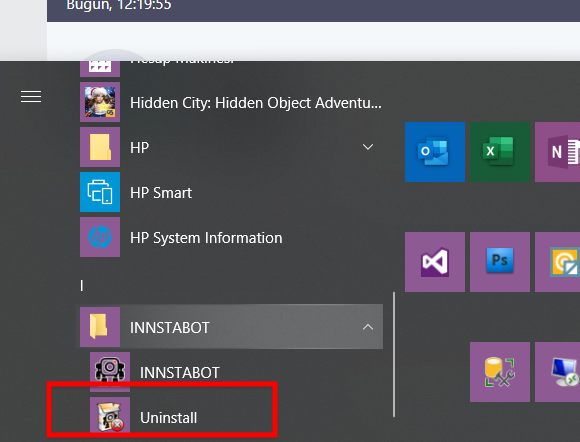Image resolution: width=580 pixels, height=442 pixels.
Task: Launch the Excel tile
Action: click(x=500, y=152)
